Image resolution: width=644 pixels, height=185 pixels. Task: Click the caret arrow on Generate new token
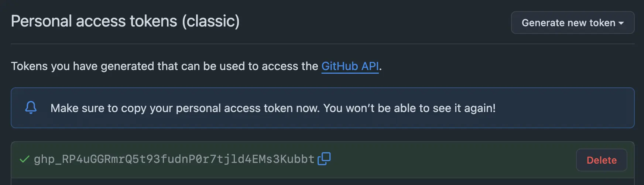[x=621, y=23]
